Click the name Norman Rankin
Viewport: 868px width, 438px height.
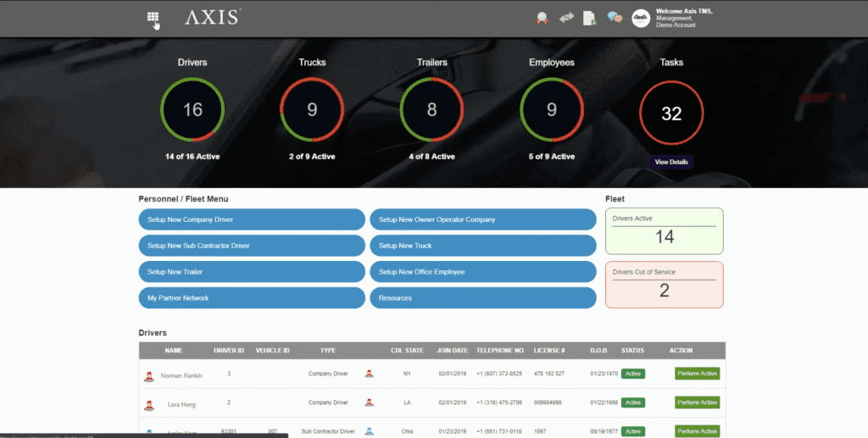(181, 375)
